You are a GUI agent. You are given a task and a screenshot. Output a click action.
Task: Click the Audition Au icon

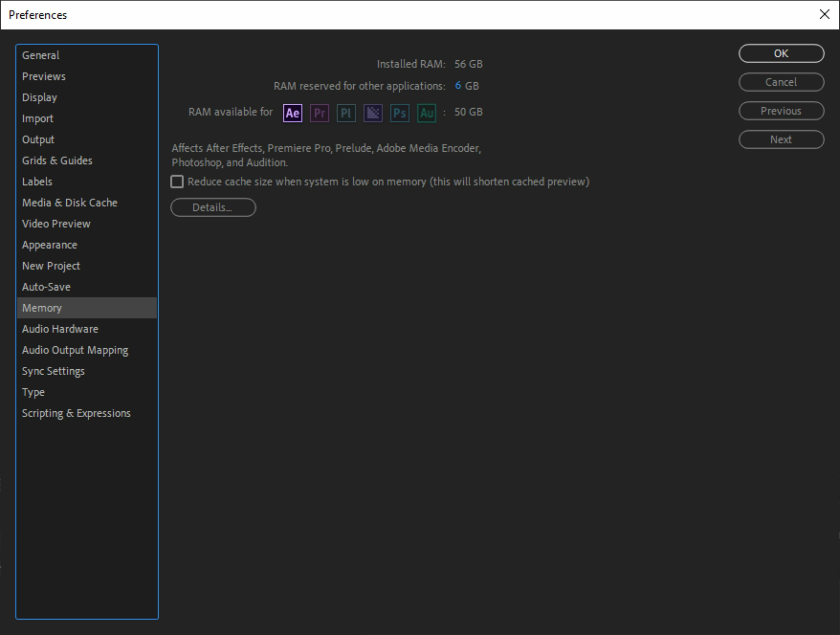point(426,113)
